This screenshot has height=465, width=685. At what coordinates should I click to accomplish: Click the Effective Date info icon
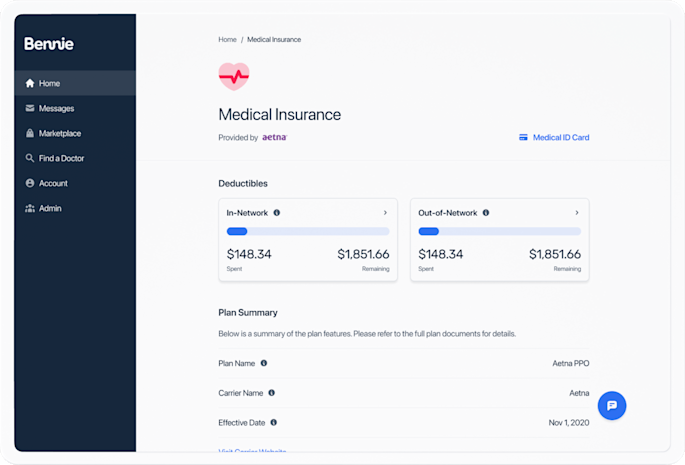[x=274, y=423]
